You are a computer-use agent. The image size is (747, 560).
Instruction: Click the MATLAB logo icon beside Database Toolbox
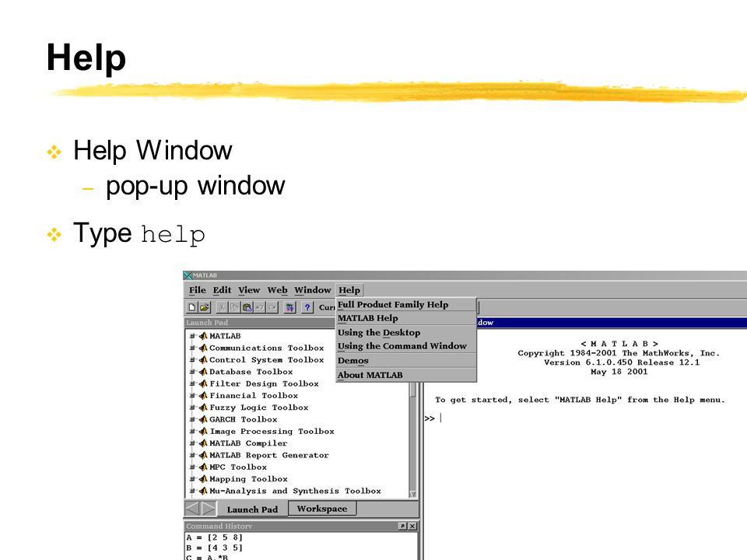tap(203, 372)
